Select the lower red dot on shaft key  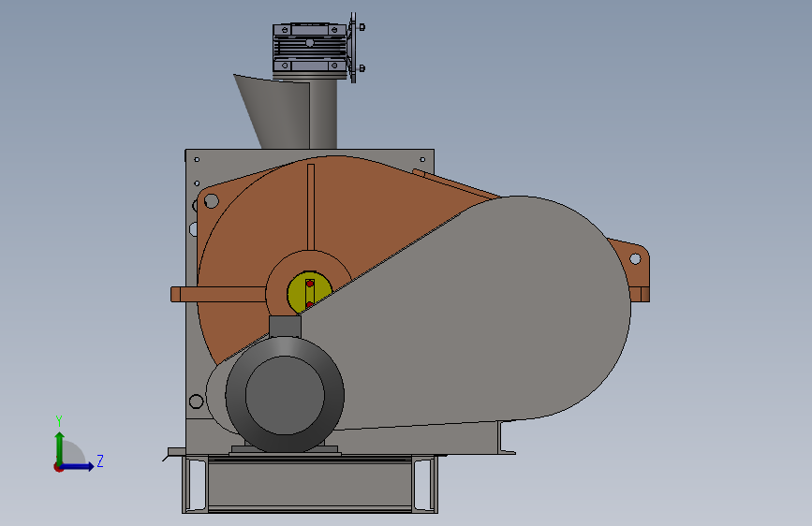(310, 304)
